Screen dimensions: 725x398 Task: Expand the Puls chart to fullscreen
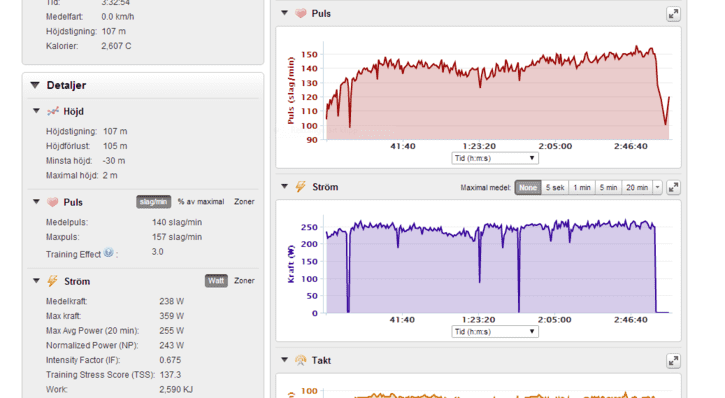pyautogui.click(x=673, y=14)
